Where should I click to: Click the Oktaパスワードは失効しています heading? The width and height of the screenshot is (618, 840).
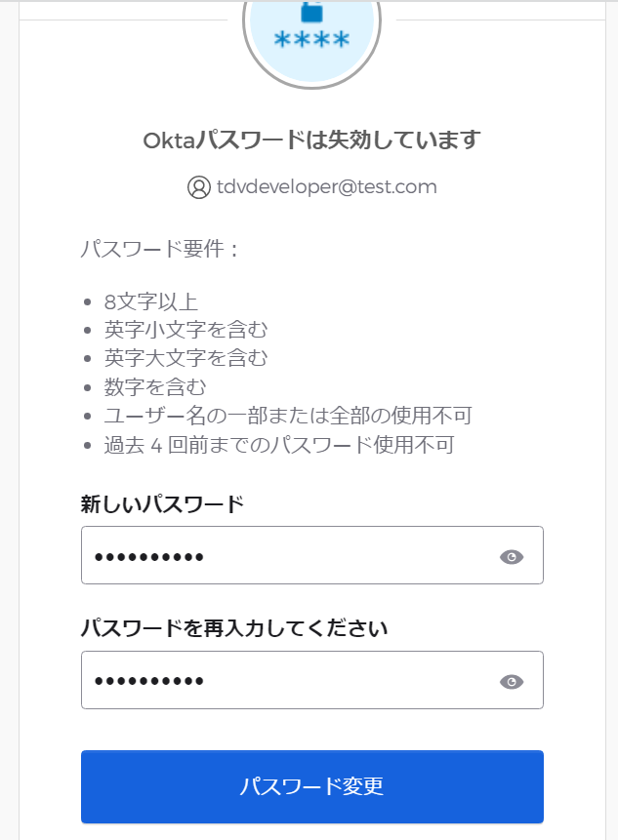pyautogui.click(x=311, y=140)
